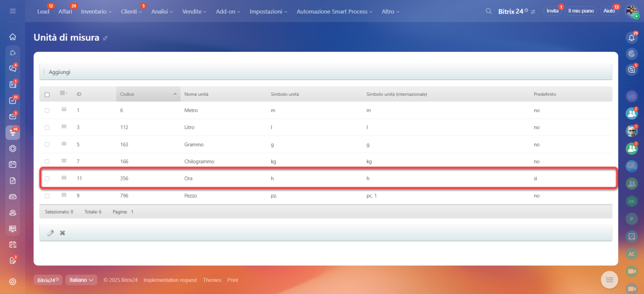This screenshot has height=294, width=644.
Task: Open the Affari tab
Action: point(65,11)
